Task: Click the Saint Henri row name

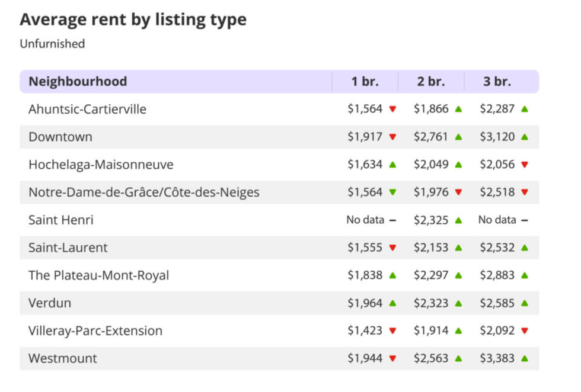Action: (x=61, y=220)
